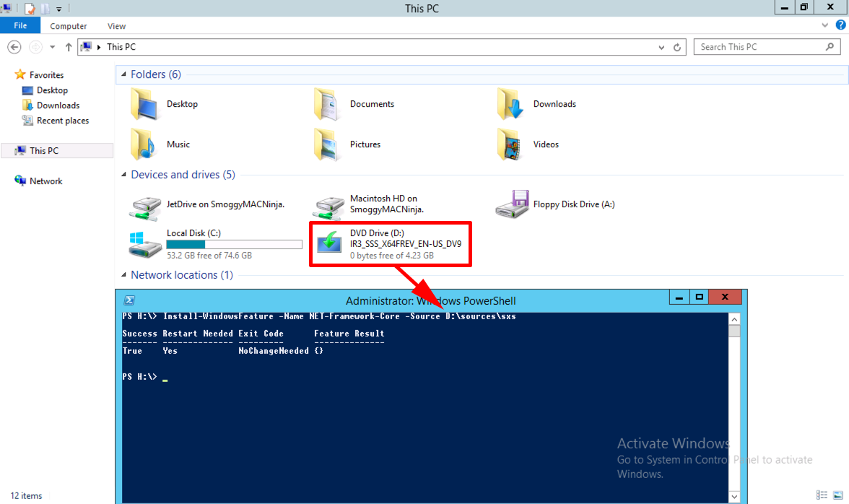
Task: Open the File tab
Action: pyautogui.click(x=20, y=25)
